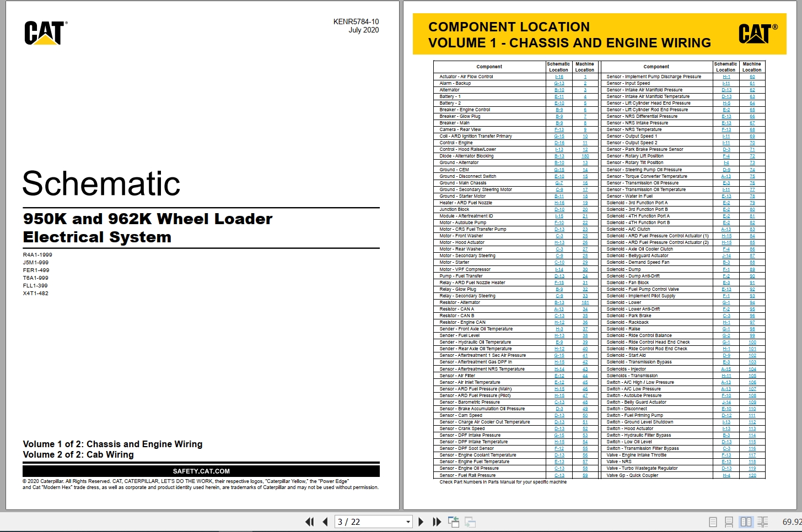802x532 pixels.
Task: Select two-page facing layout
Action: click(746, 522)
